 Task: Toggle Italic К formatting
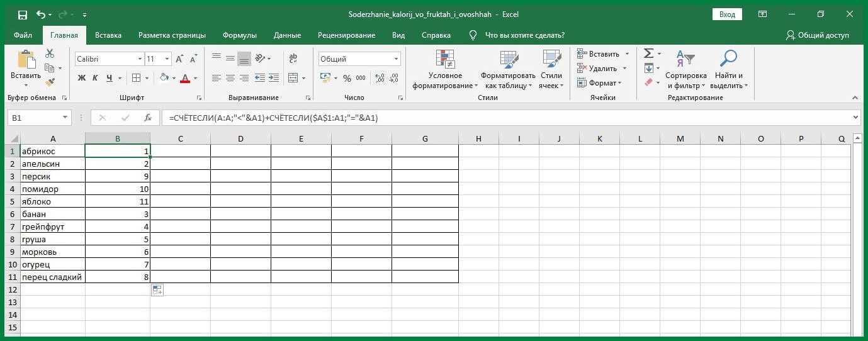(x=95, y=78)
